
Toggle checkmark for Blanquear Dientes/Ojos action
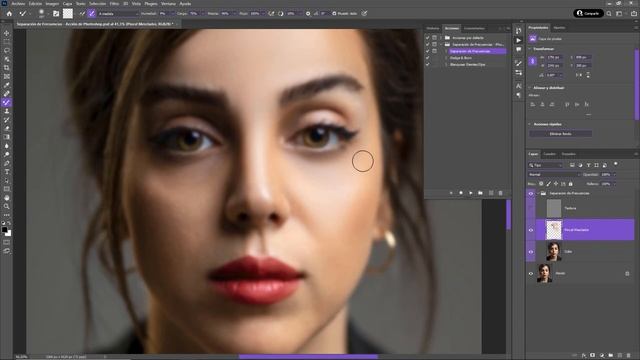coord(427,64)
